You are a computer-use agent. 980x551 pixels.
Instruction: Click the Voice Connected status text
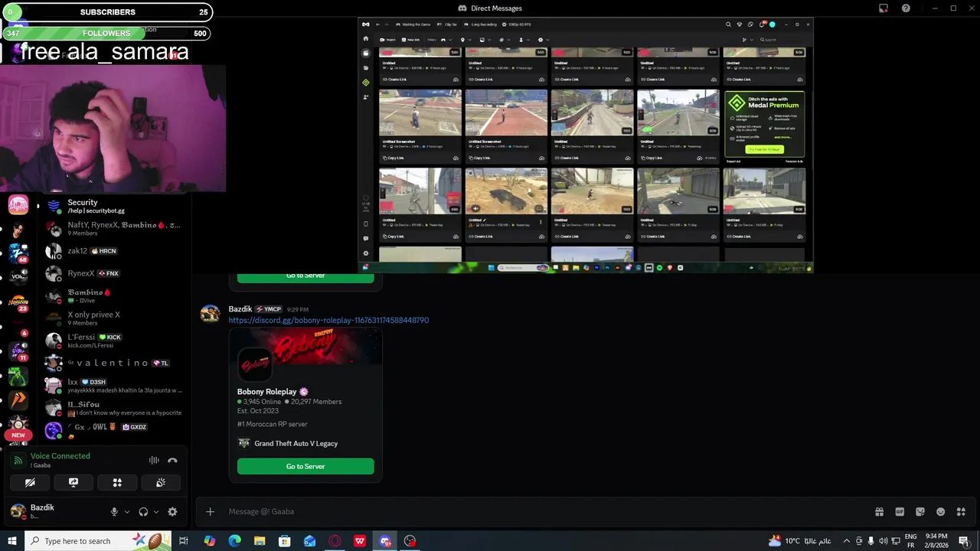coord(60,456)
